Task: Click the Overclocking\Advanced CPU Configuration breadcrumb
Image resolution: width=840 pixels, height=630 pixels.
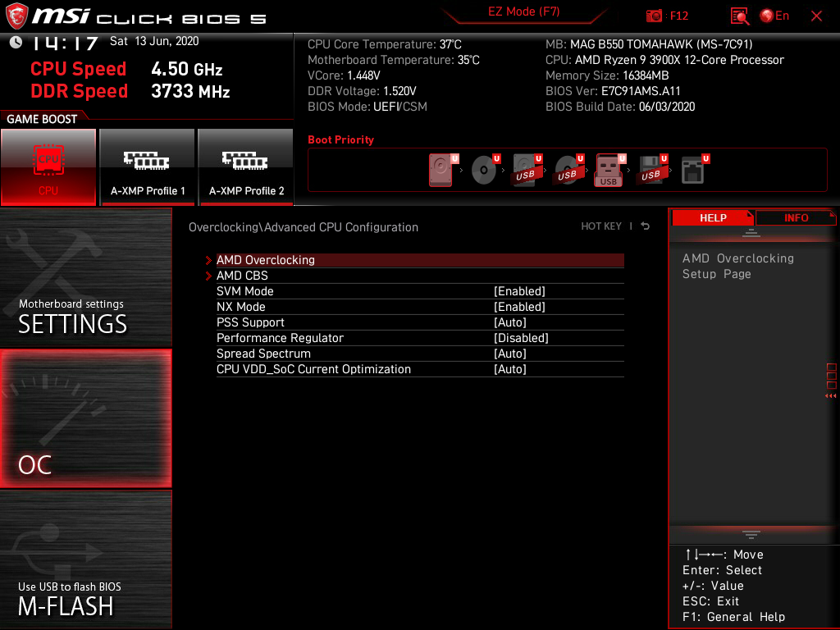Action: point(304,227)
